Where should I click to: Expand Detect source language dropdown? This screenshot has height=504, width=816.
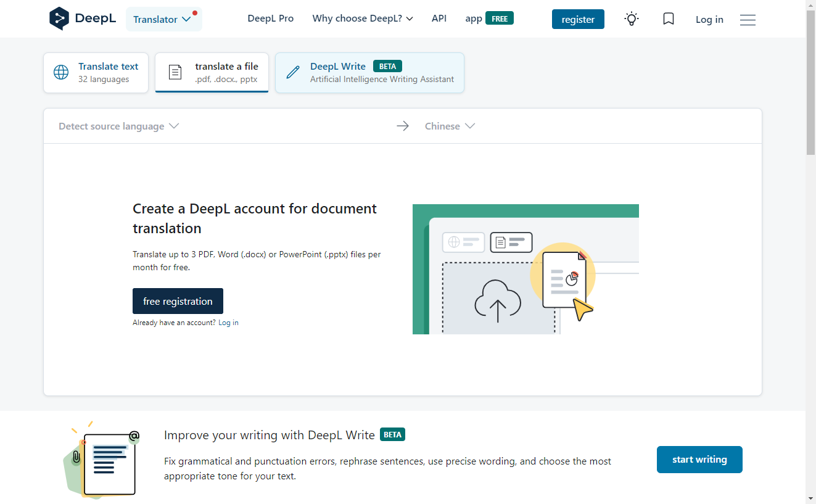click(x=118, y=126)
